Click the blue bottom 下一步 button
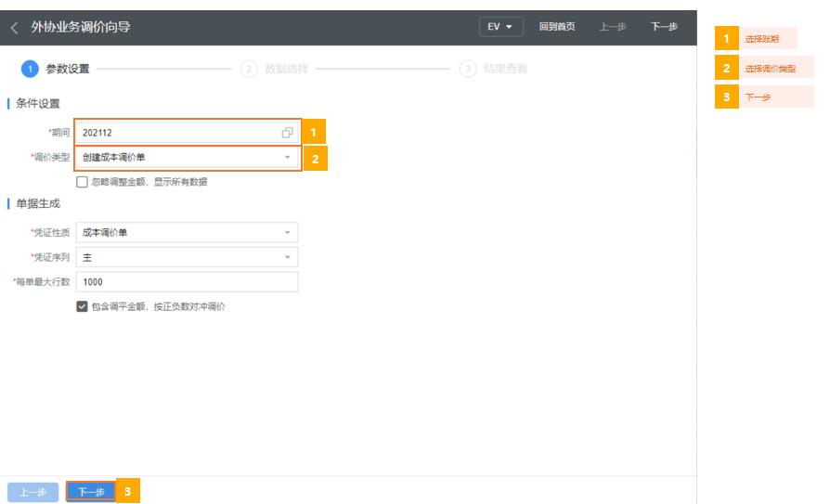 (91, 492)
